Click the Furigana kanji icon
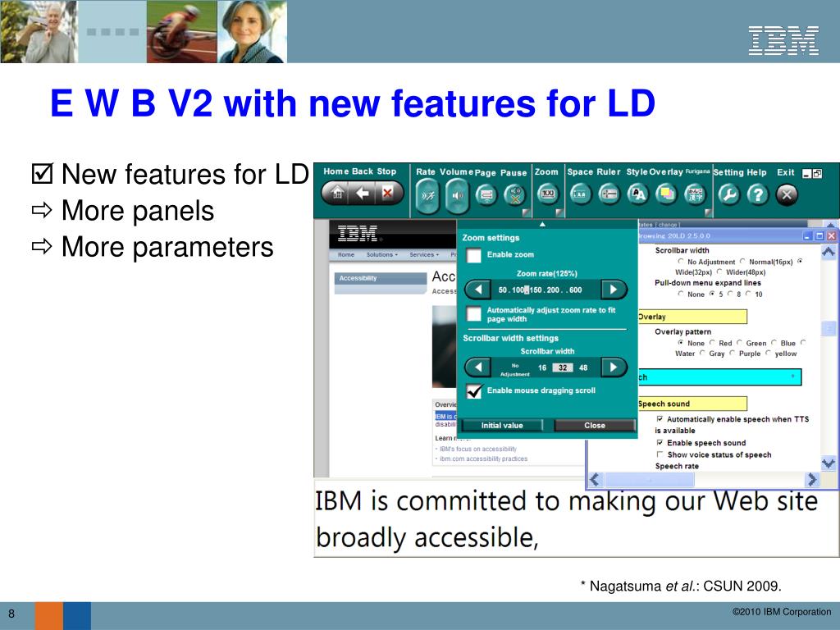 click(x=696, y=194)
